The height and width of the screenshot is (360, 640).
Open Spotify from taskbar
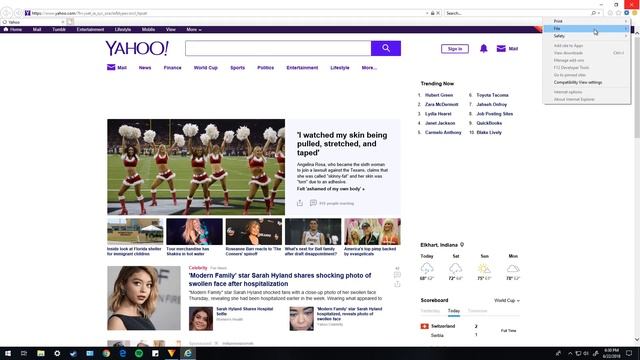click(139, 353)
